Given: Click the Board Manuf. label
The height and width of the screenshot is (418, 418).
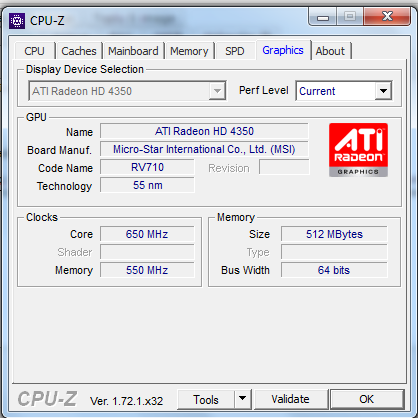Looking at the screenshot, I should tap(59, 150).
